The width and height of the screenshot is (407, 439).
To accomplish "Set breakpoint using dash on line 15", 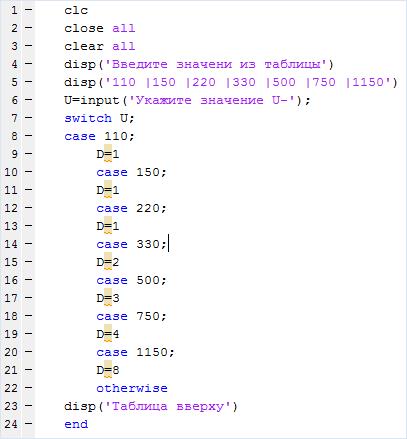I will coord(29,262).
